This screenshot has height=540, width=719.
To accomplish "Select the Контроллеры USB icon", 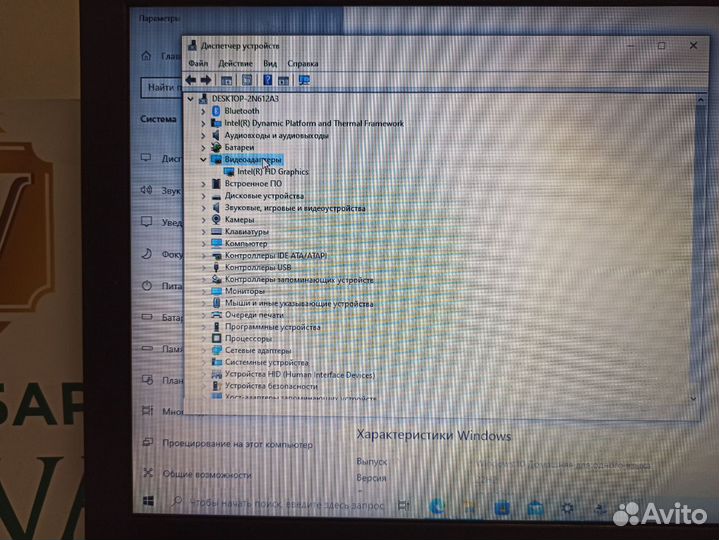I will click(x=216, y=267).
